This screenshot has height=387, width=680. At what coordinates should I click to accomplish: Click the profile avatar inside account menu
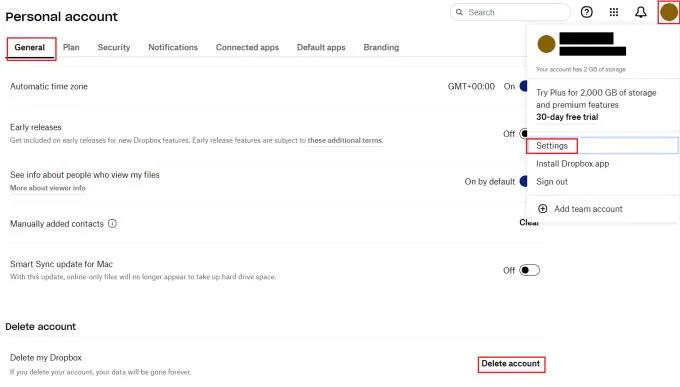(x=546, y=44)
